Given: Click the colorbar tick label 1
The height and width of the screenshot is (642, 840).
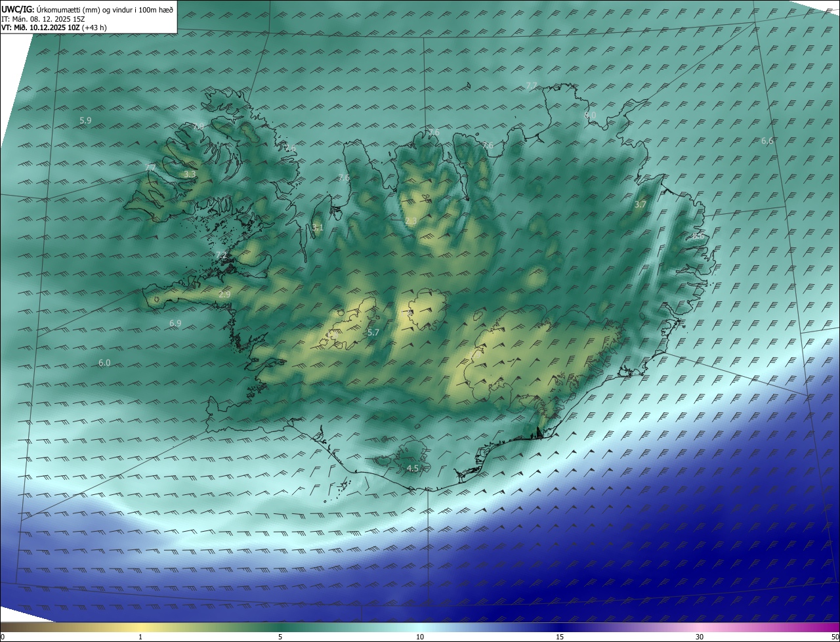Looking at the screenshot, I should click(140, 637).
